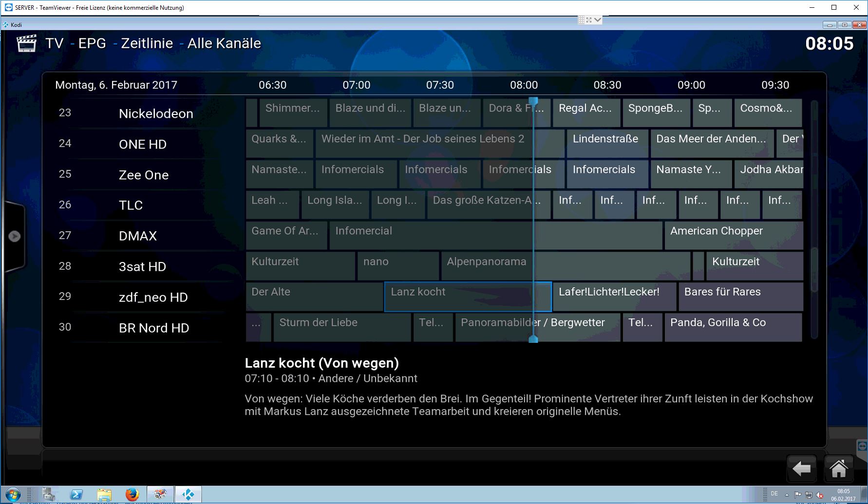Click the TeamViewer fullscreen toolbar icon
The height and width of the screenshot is (504, 868).
click(x=589, y=20)
